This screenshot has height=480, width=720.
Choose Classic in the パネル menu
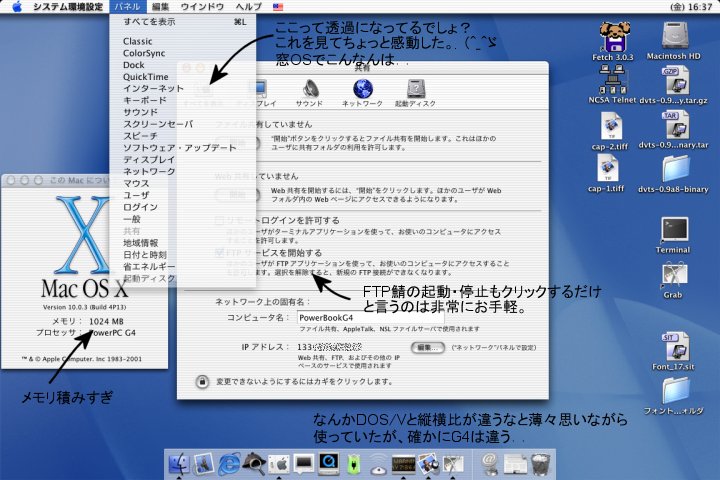pyautogui.click(x=183, y=41)
